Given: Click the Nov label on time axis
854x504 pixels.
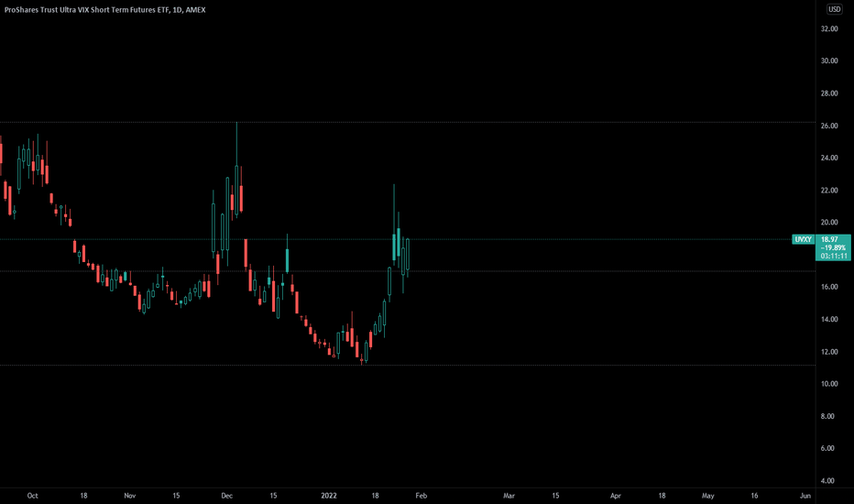Looking at the screenshot, I should pos(129,496).
